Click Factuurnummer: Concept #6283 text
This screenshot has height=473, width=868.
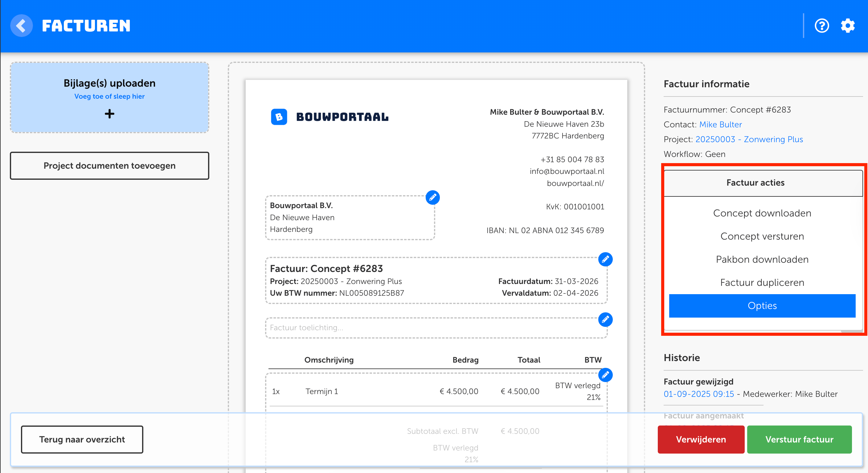tap(727, 109)
